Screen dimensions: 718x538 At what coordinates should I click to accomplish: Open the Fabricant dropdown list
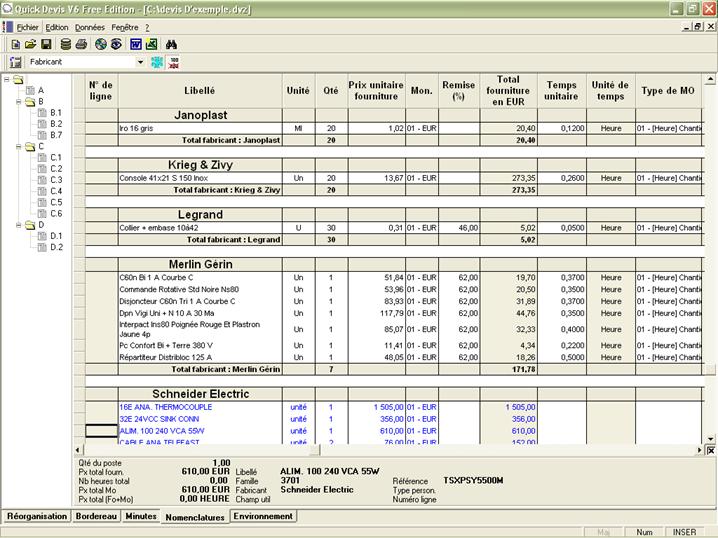pyautogui.click(x=140, y=62)
